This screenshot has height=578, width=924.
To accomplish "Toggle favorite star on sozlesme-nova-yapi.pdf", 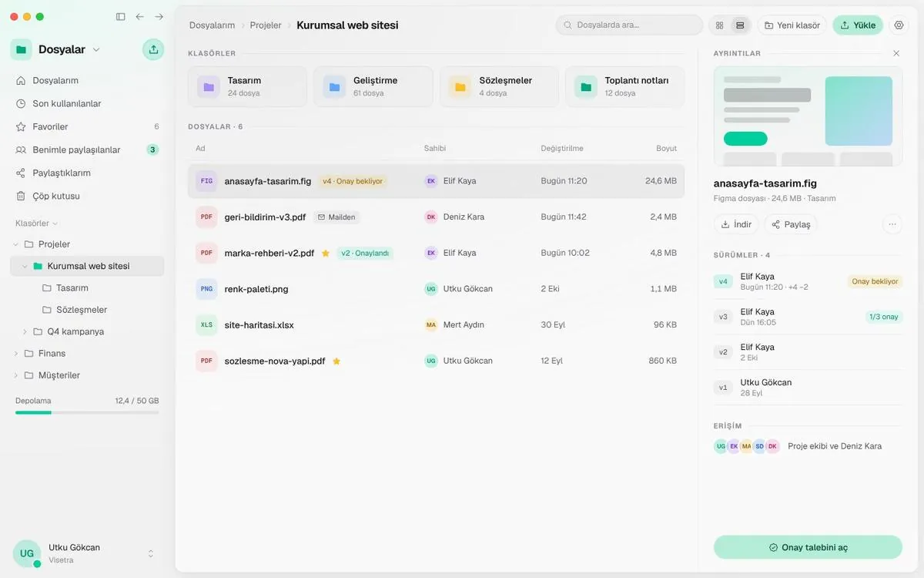I will point(336,361).
